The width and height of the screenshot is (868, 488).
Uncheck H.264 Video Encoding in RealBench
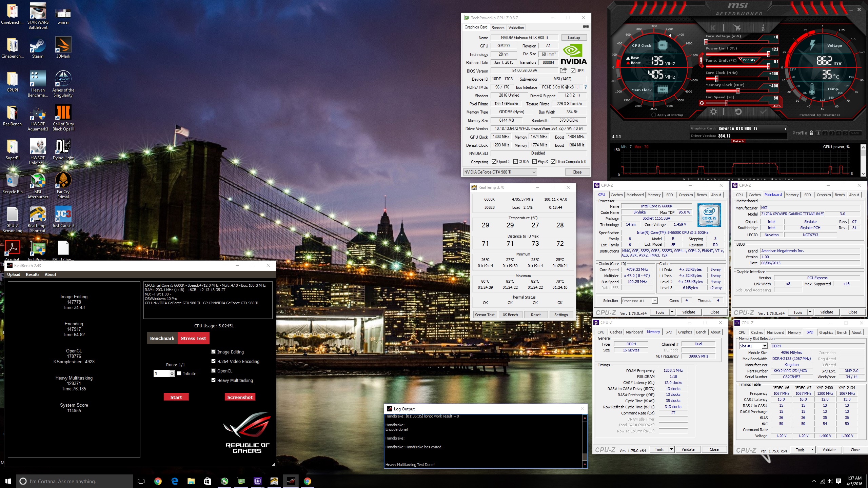pos(213,361)
